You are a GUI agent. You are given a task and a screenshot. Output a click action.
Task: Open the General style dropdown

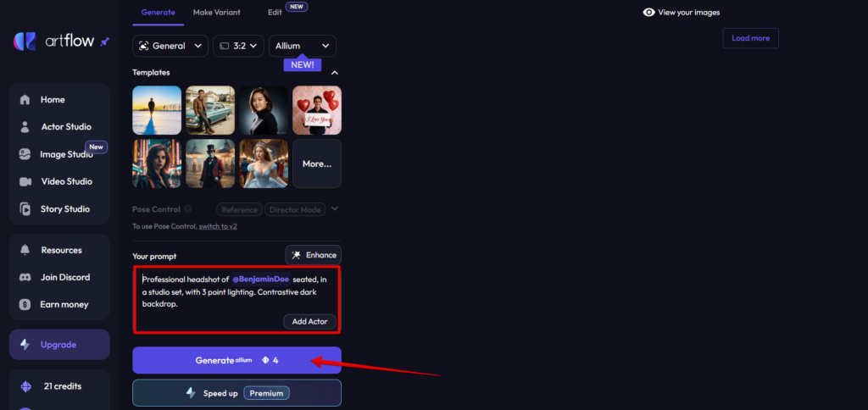click(x=170, y=46)
